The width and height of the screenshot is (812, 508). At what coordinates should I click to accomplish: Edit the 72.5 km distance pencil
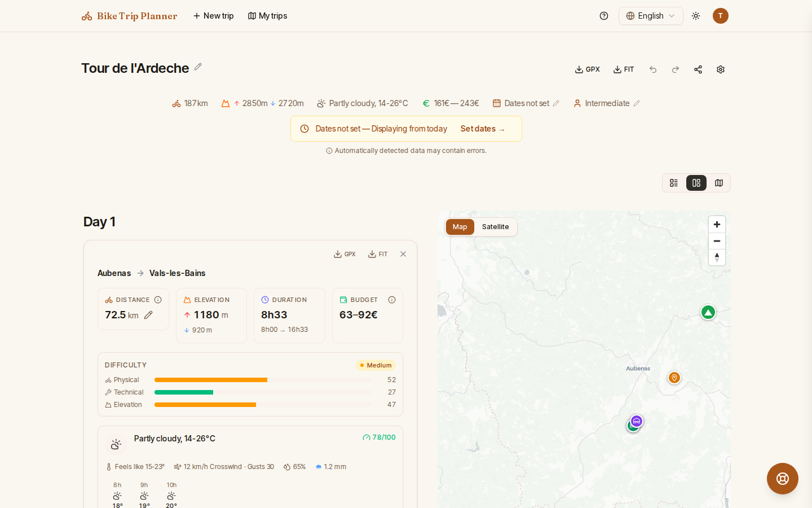(148, 315)
